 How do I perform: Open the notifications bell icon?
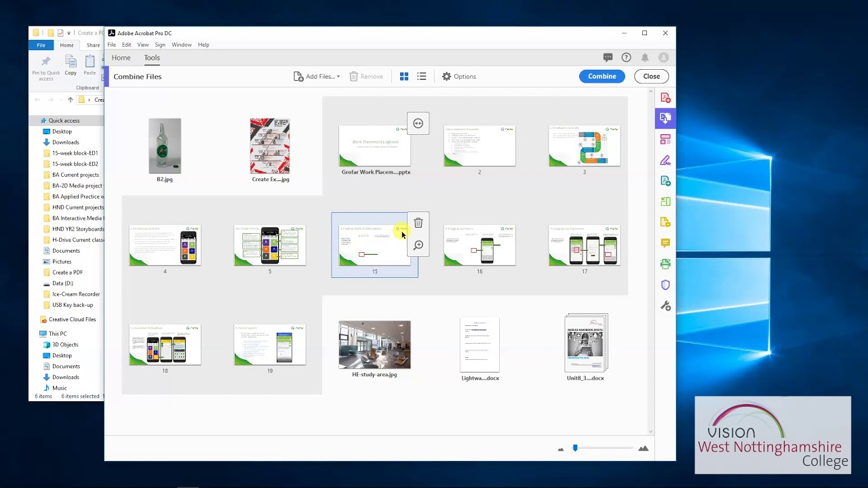click(x=645, y=58)
